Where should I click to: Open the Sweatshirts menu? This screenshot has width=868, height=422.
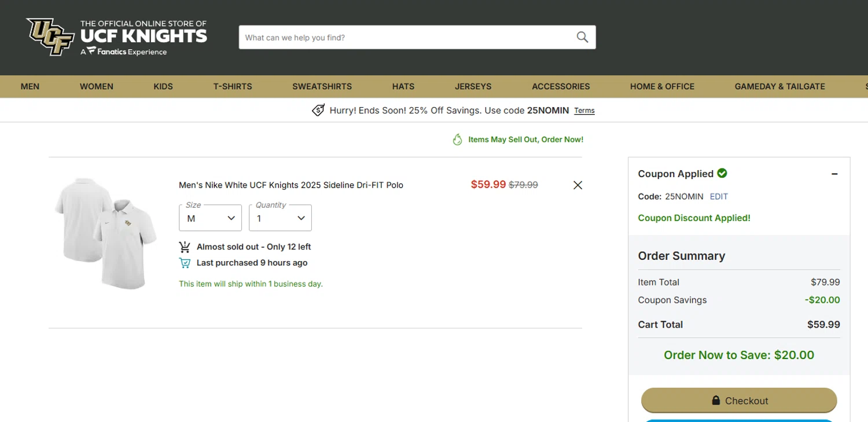(322, 86)
